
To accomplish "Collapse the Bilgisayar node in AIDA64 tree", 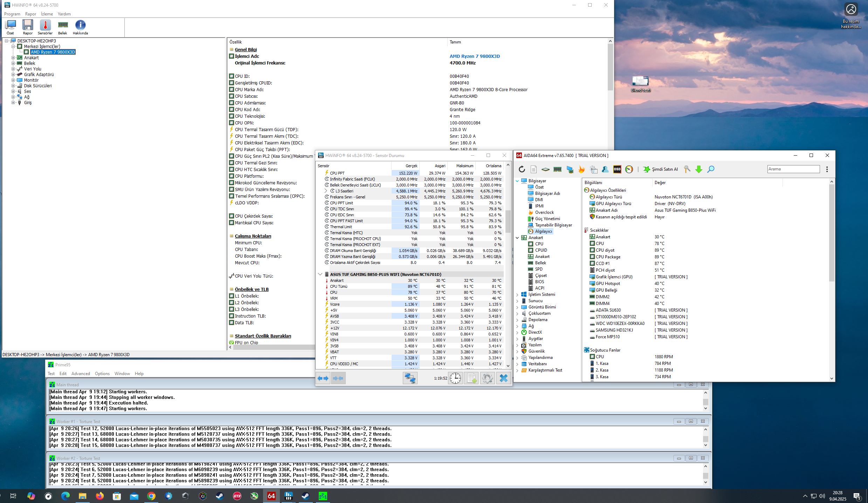I will [517, 181].
